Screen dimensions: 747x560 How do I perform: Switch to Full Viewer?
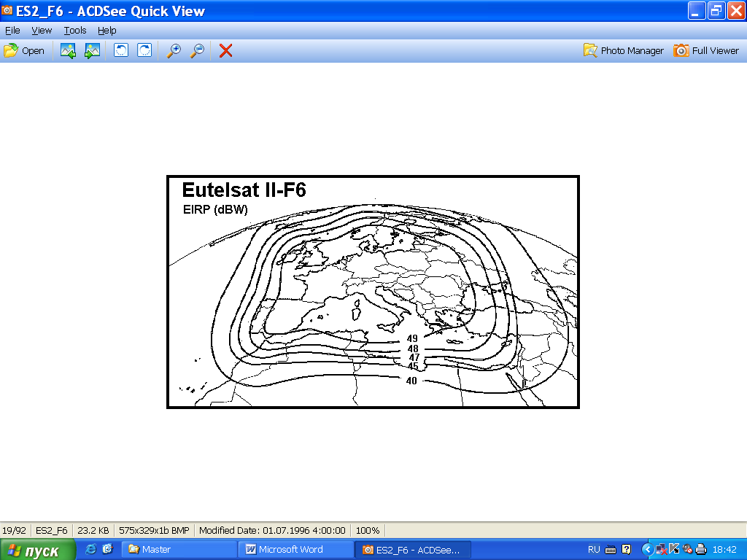[x=706, y=50]
